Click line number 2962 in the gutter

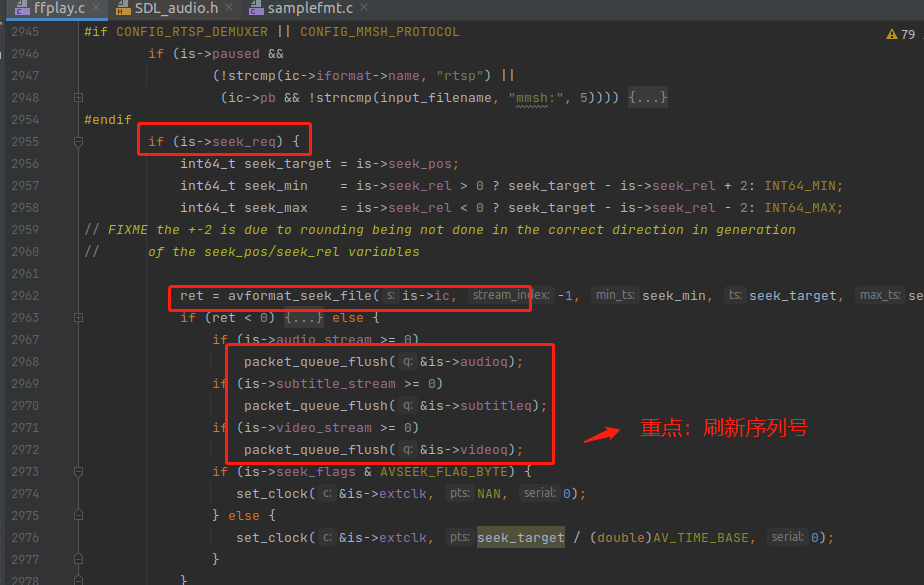pos(25,296)
